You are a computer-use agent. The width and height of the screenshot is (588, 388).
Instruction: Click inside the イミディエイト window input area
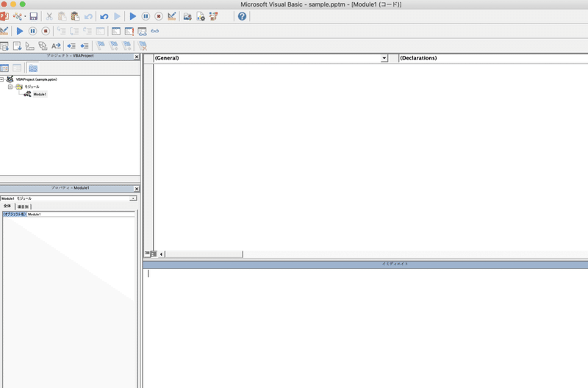click(x=365, y=328)
